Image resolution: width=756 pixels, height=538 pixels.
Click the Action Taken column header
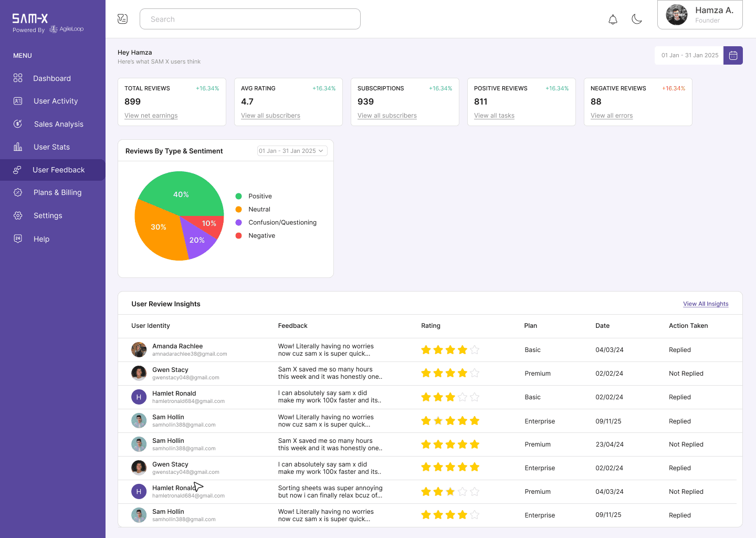(x=688, y=326)
